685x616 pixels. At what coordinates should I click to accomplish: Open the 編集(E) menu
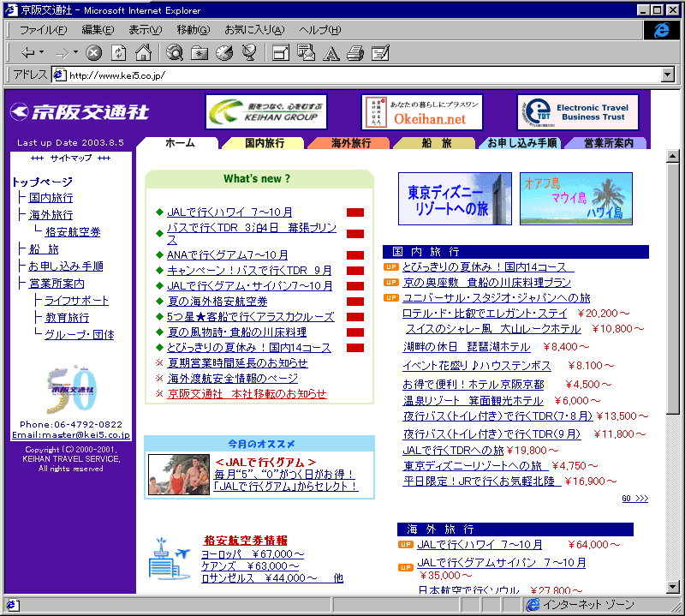(98, 30)
